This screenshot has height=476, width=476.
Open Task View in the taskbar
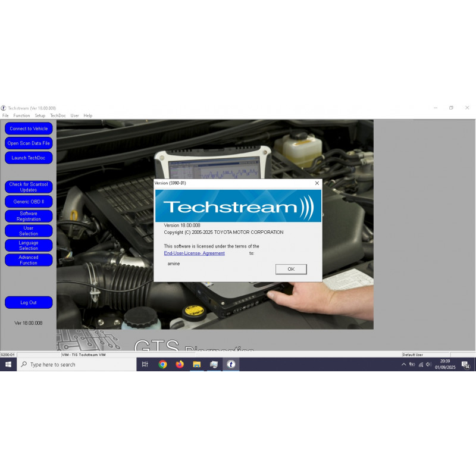tap(145, 364)
